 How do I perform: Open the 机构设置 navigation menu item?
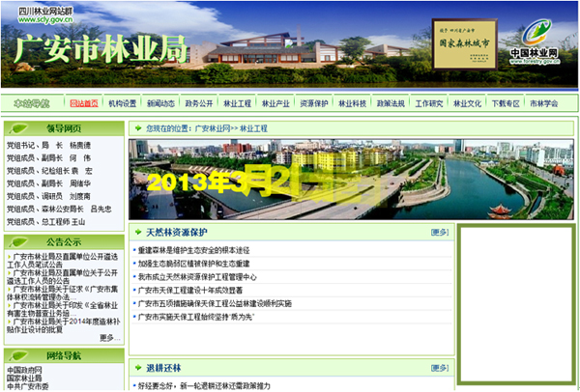123,103
